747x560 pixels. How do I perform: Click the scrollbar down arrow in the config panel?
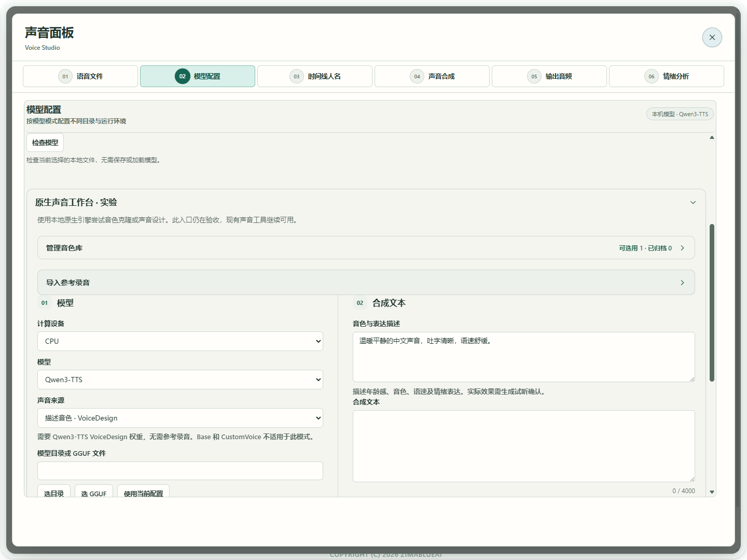[x=712, y=492]
